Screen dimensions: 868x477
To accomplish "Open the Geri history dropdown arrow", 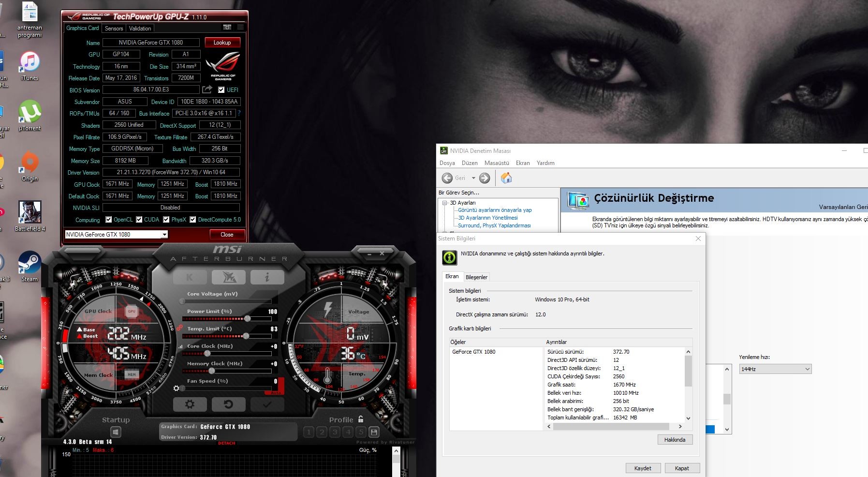I will (473, 178).
